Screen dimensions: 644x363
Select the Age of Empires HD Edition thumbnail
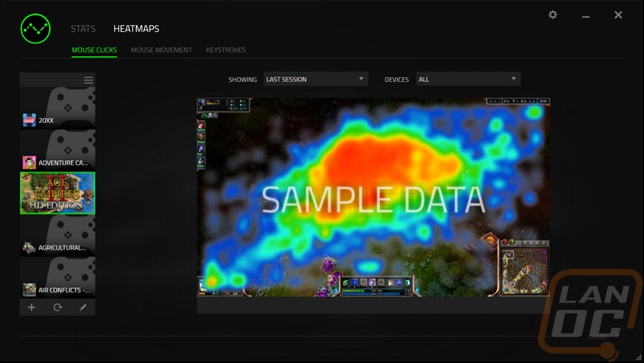pyautogui.click(x=57, y=192)
